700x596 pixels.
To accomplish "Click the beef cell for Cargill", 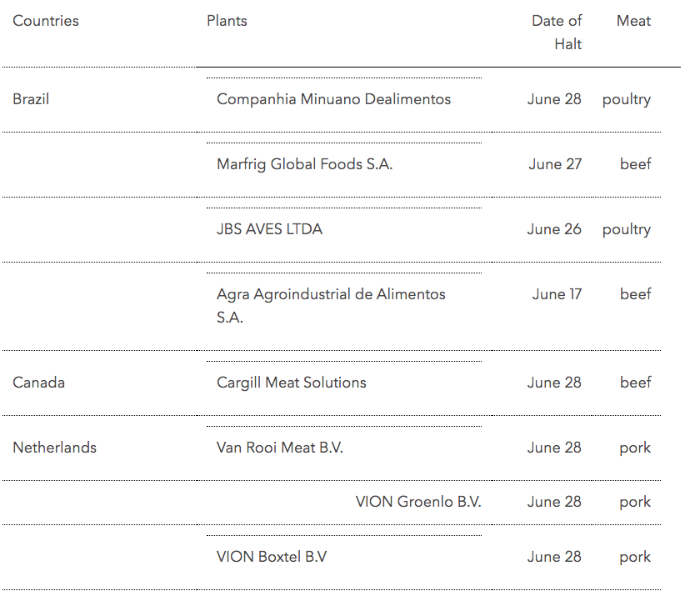I will tap(635, 383).
